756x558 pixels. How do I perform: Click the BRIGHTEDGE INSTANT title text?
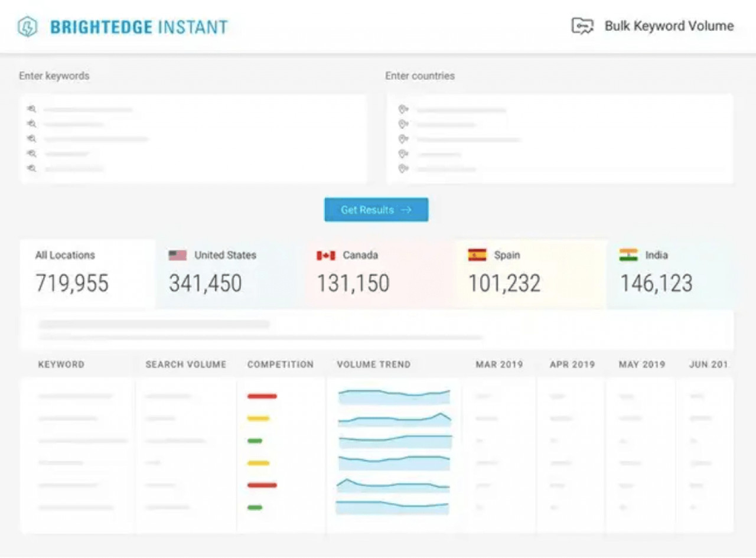point(139,27)
